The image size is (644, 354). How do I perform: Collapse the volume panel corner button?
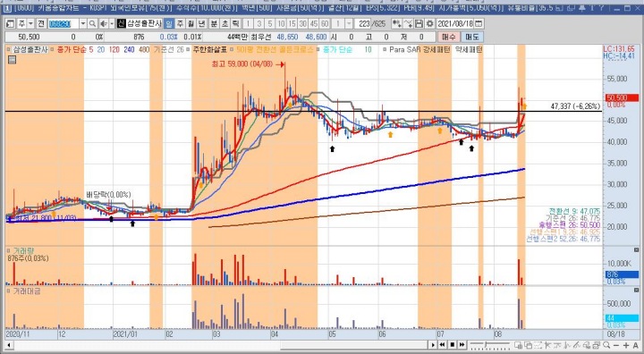[636, 250]
